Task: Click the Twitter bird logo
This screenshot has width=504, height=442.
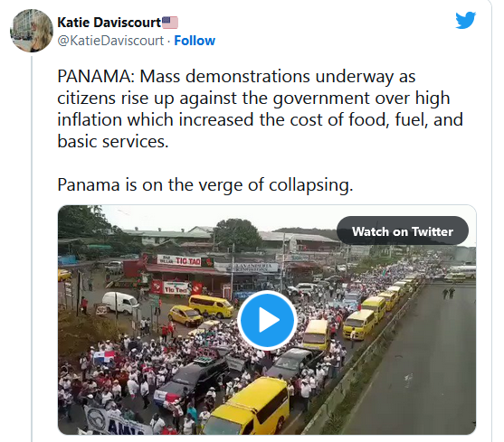Action: tap(465, 20)
